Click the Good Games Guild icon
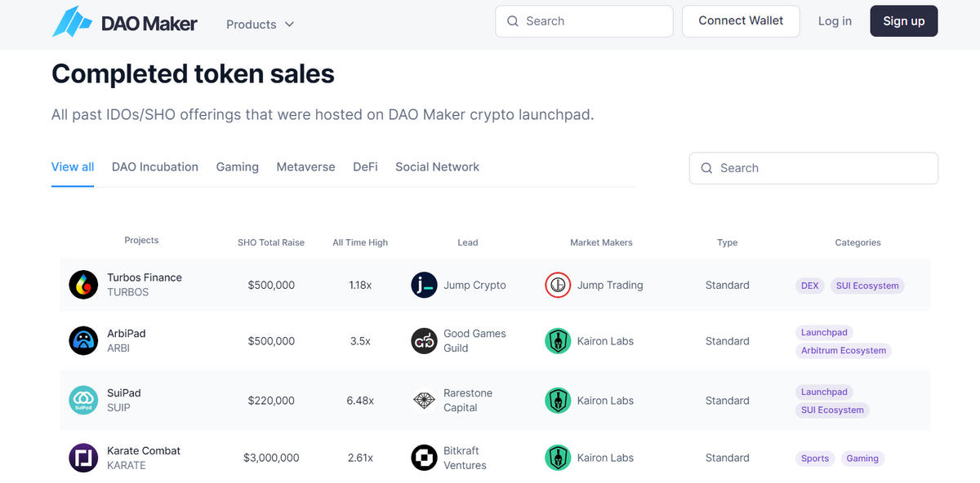The height and width of the screenshot is (483, 980). pos(424,341)
